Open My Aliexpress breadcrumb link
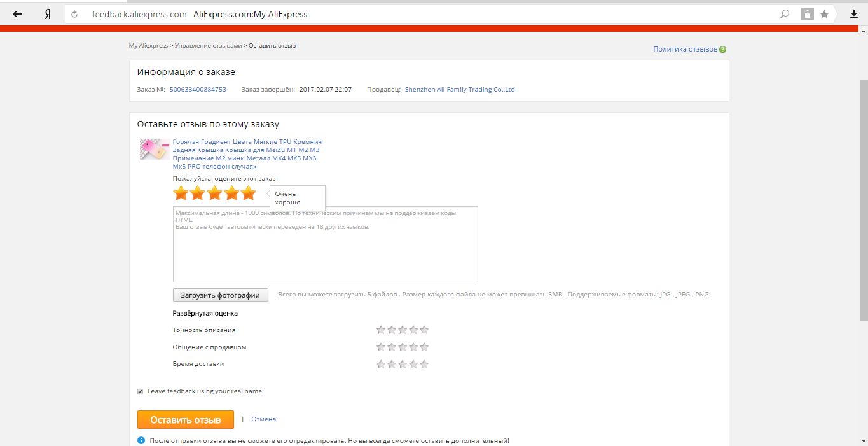868x446 pixels. [148, 46]
